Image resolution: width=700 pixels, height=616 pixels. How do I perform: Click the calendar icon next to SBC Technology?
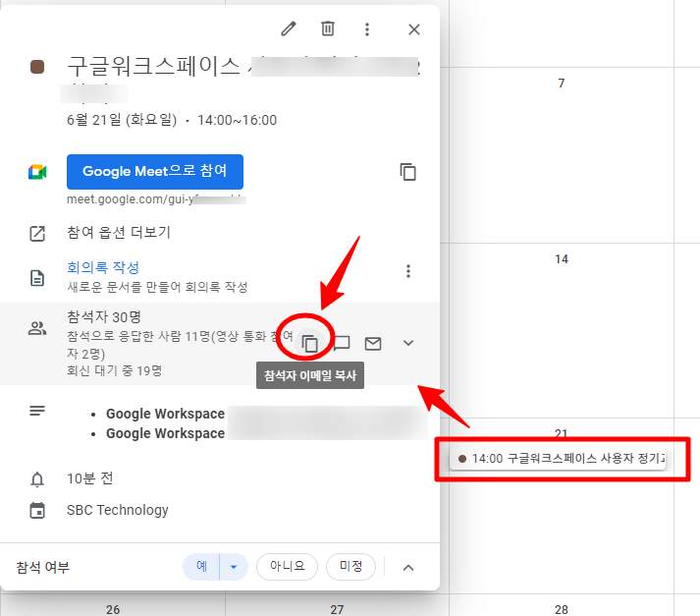pos(37,510)
